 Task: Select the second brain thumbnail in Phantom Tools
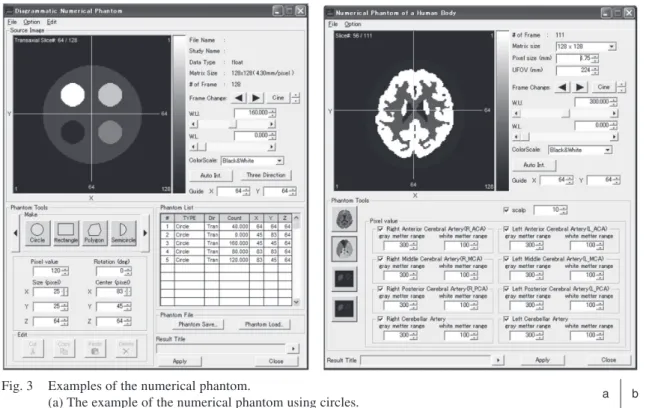pos(344,249)
